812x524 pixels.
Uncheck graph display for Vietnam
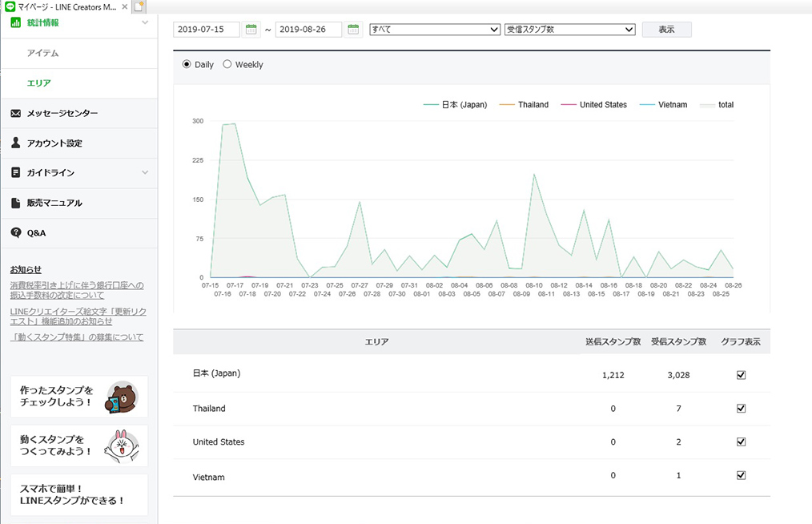click(x=741, y=475)
